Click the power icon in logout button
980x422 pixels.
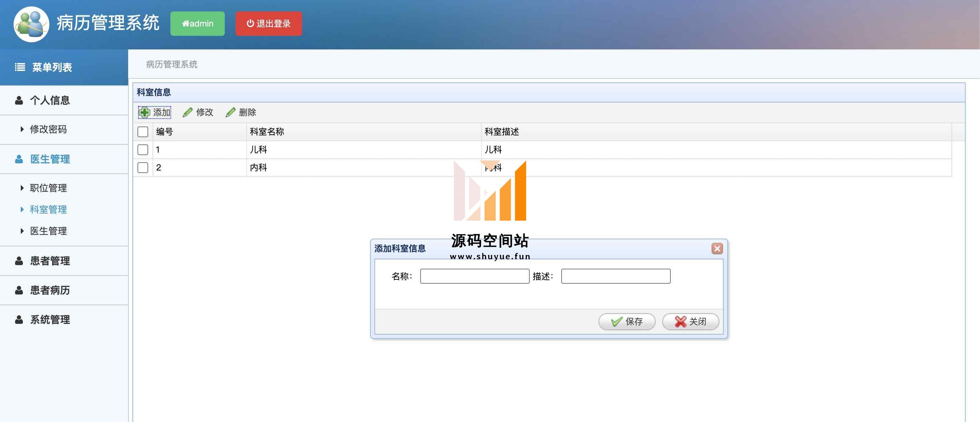click(x=250, y=24)
